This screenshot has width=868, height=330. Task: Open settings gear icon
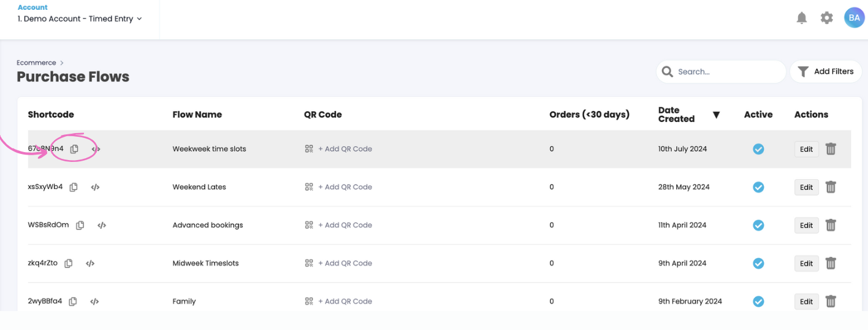(x=827, y=18)
